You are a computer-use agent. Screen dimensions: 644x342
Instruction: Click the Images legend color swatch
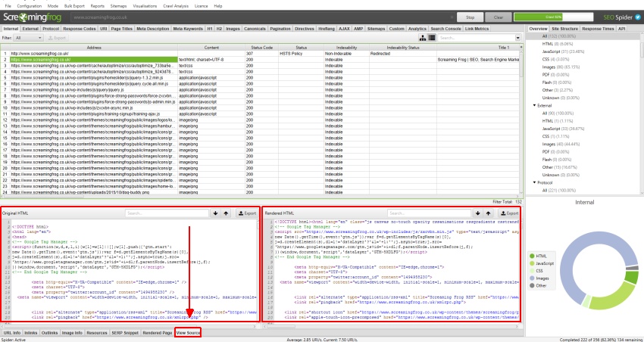[x=533, y=278]
